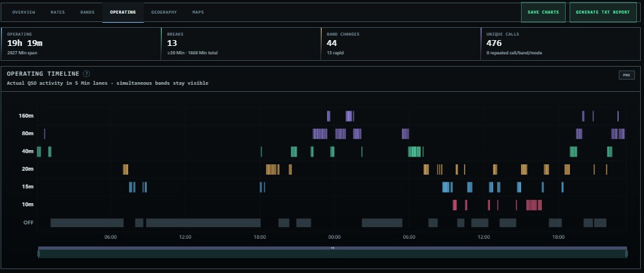Click the Band Changes 44 card
Screen dimensions: 644x273
(401, 44)
